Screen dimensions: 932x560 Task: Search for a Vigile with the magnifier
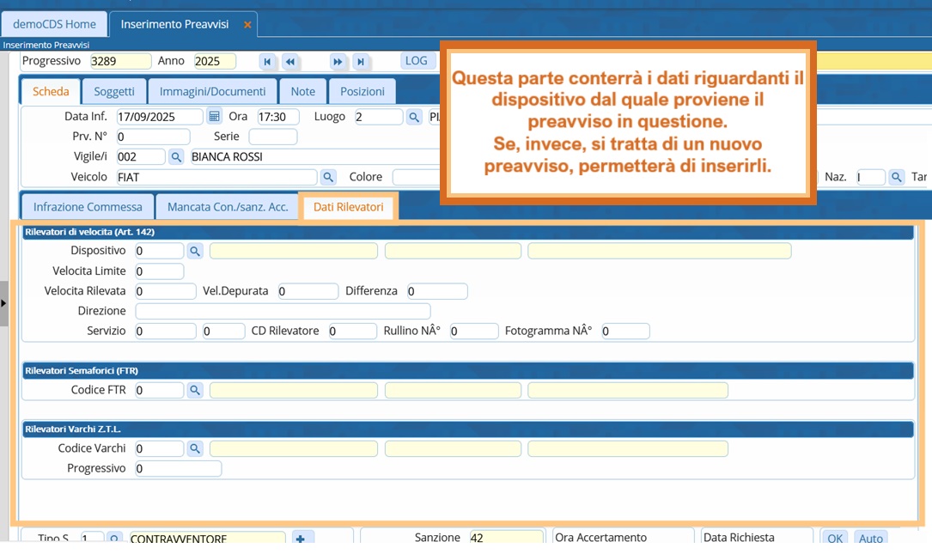pyautogui.click(x=176, y=156)
